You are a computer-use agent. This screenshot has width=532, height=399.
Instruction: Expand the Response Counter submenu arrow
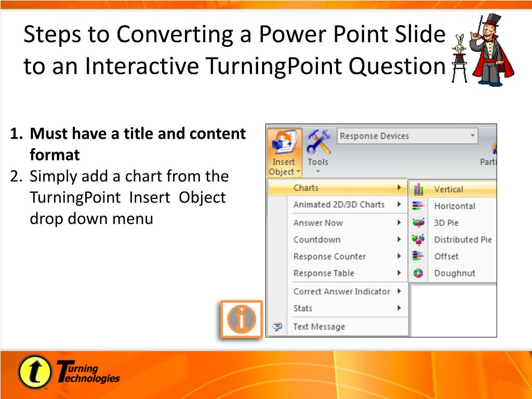click(x=399, y=256)
